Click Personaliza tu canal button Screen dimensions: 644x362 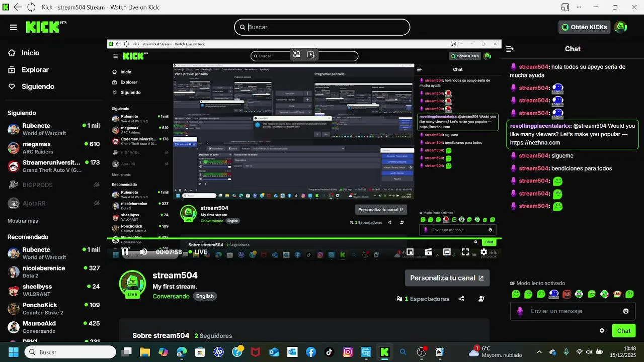447,278
